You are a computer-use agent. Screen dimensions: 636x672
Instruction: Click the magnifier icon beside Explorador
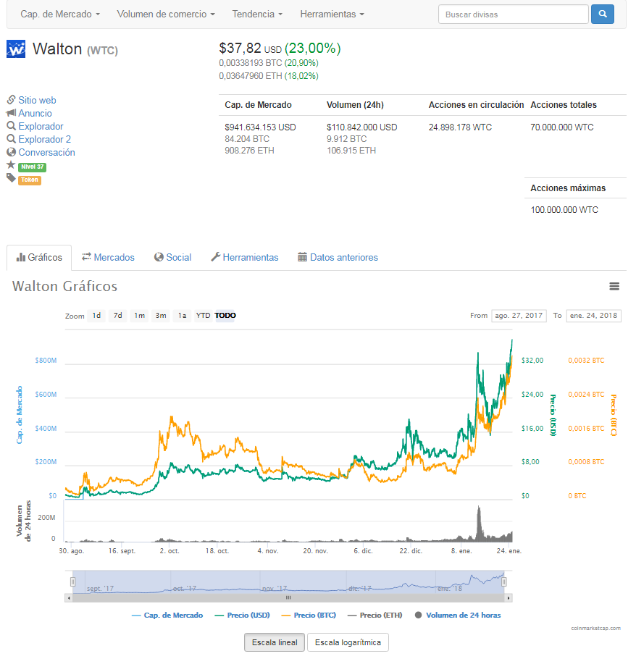11,126
